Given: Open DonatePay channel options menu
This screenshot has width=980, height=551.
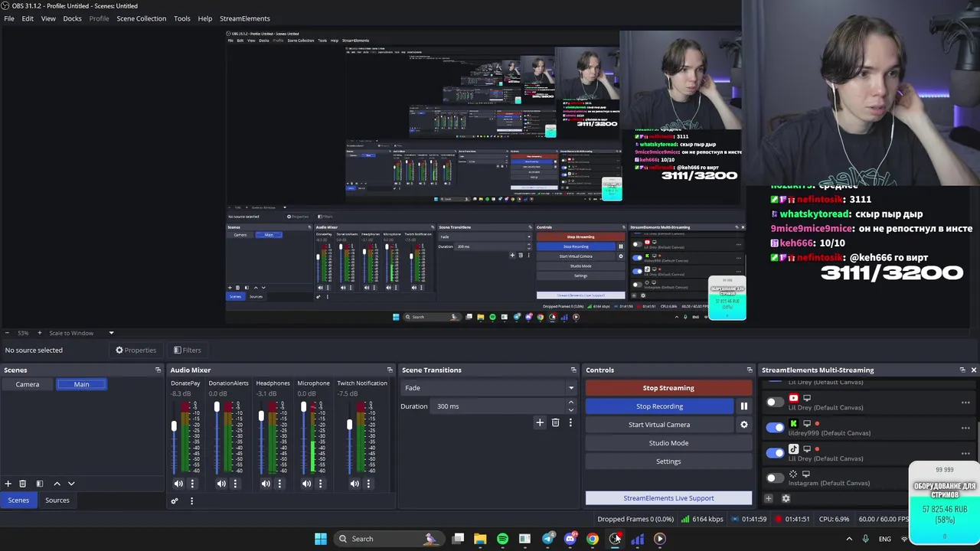Looking at the screenshot, I should tap(192, 484).
